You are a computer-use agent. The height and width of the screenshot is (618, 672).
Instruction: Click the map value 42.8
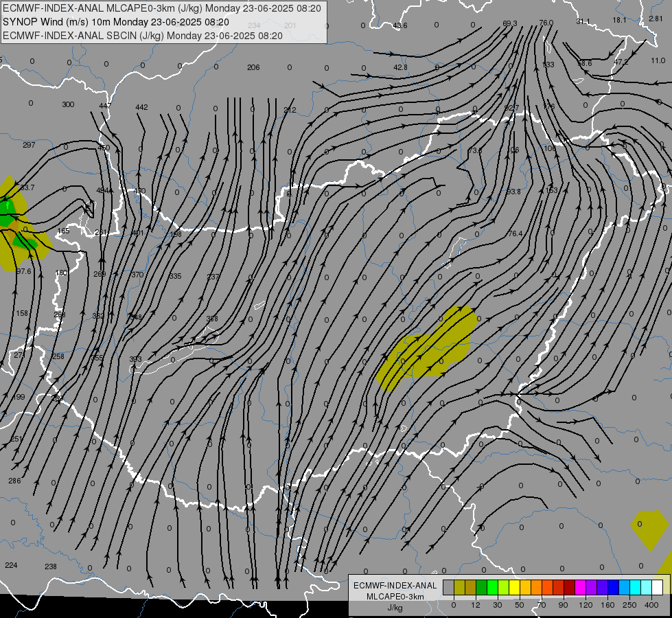[x=400, y=67]
